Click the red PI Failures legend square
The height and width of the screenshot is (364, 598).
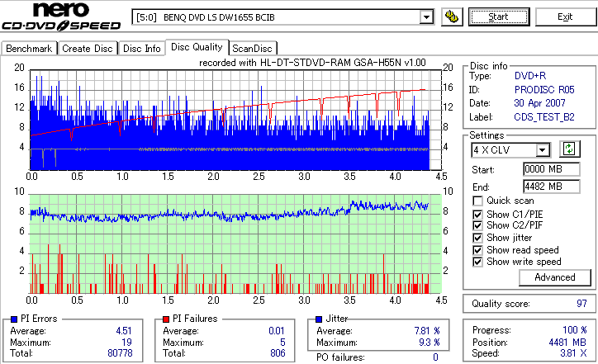[166, 319]
